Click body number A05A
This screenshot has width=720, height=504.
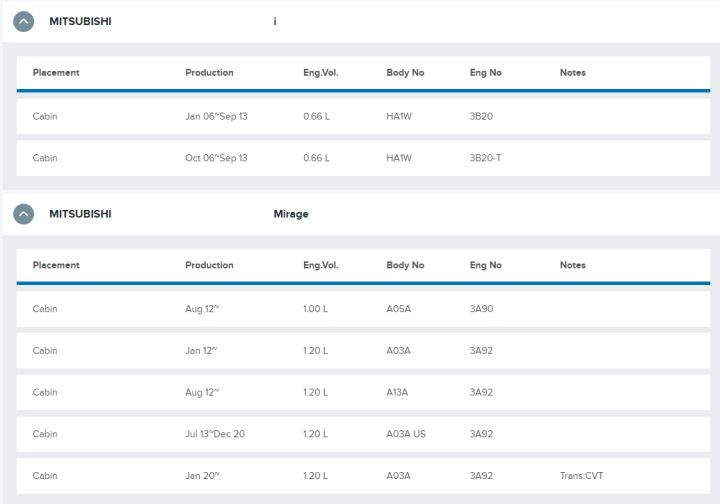point(399,309)
